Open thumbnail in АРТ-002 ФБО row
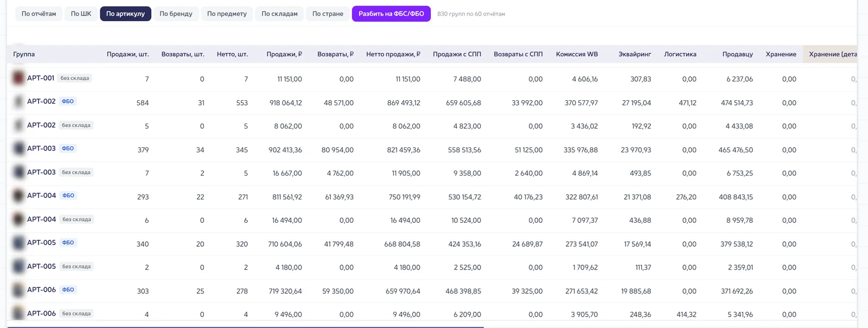 (x=19, y=101)
